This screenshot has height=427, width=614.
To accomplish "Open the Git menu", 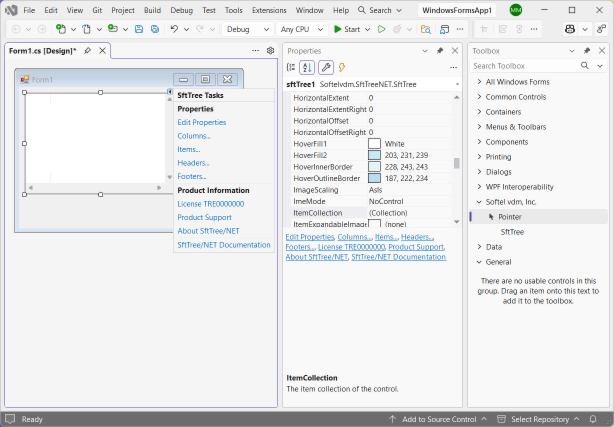I will (97, 10).
